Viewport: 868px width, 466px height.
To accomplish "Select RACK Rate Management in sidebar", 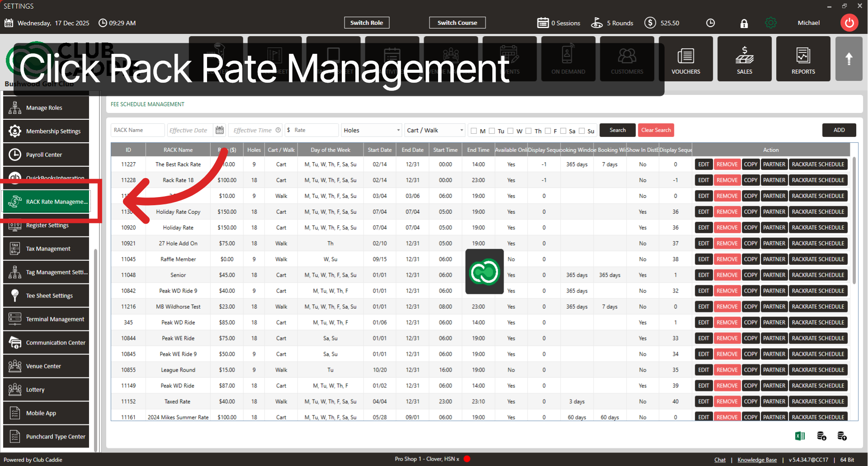I will 46,202.
